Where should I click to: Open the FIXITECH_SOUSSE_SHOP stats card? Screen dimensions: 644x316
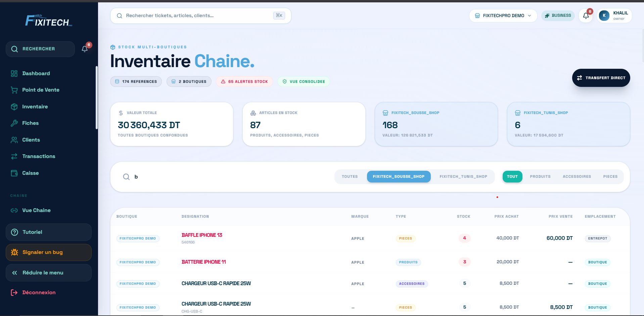click(x=436, y=124)
